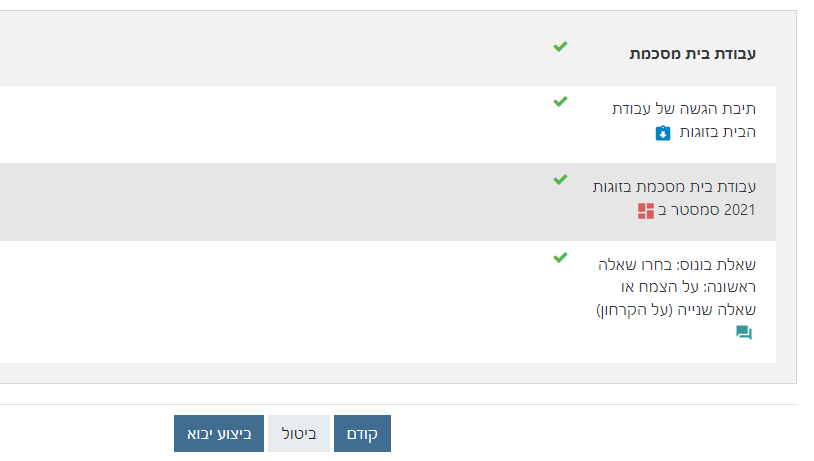Click the text הבית בזוגות
Viewport: 814px width, 461px height.
coord(716,132)
